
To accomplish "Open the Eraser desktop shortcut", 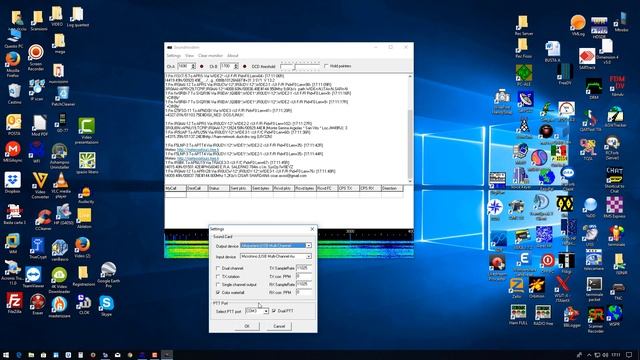I will tap(38, 304).
